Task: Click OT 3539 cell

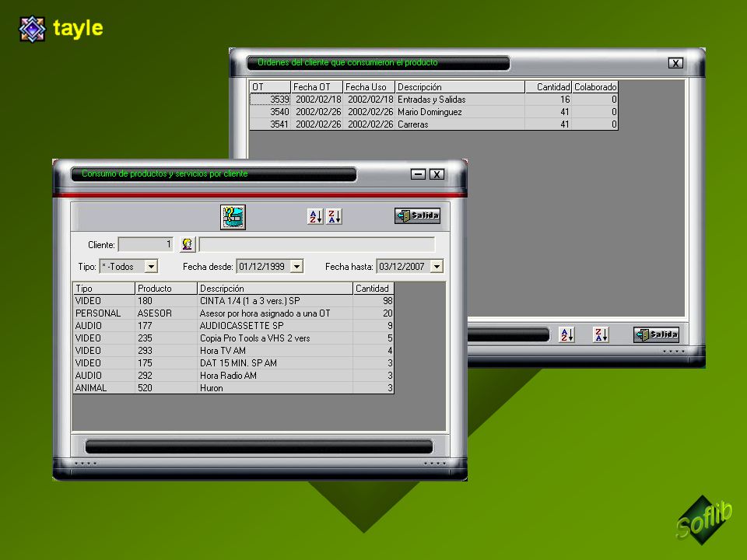Action: (x=270, y=100)
